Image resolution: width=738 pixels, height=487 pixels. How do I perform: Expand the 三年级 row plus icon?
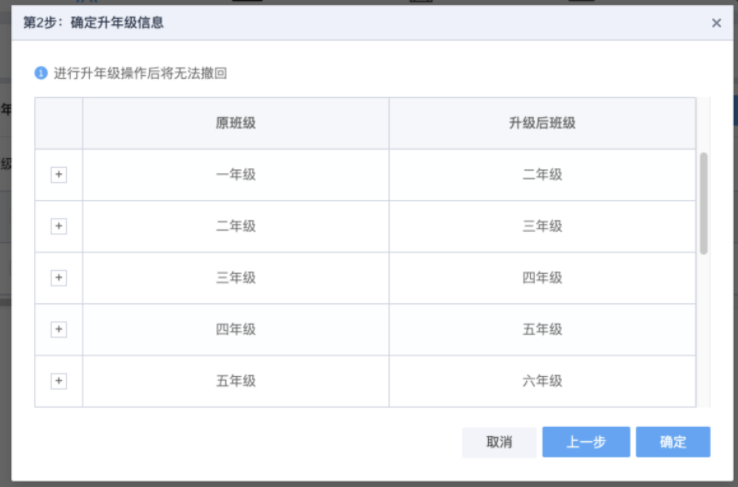tap(58, 278)
